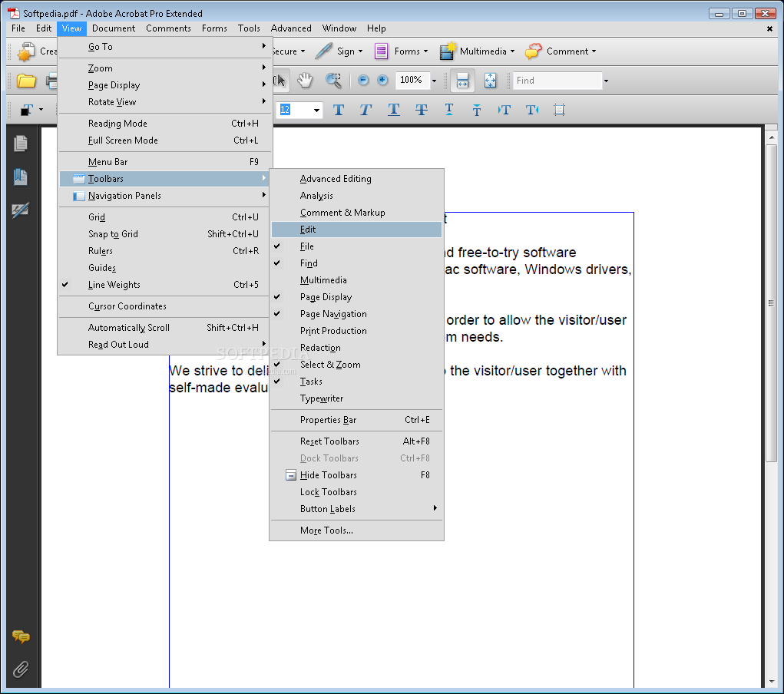Apply strikethrough text style icon

[422, 110]
